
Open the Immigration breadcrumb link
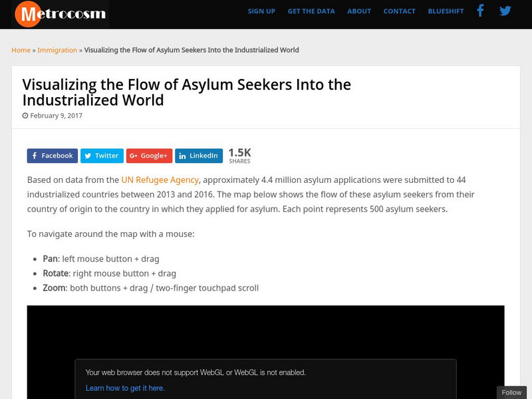[57, 50]
